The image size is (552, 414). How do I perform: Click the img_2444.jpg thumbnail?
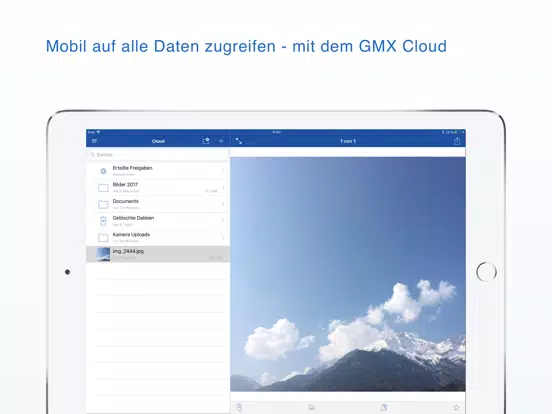103,254
